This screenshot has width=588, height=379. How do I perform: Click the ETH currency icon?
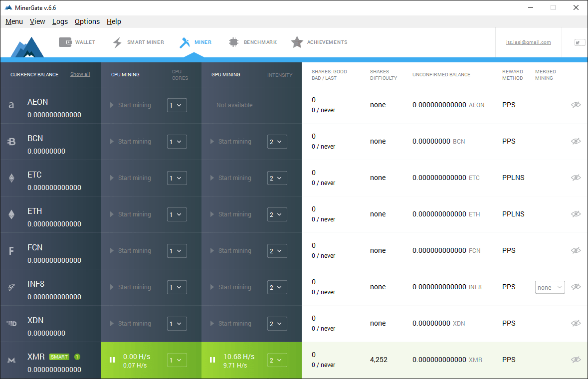[11, 214]
